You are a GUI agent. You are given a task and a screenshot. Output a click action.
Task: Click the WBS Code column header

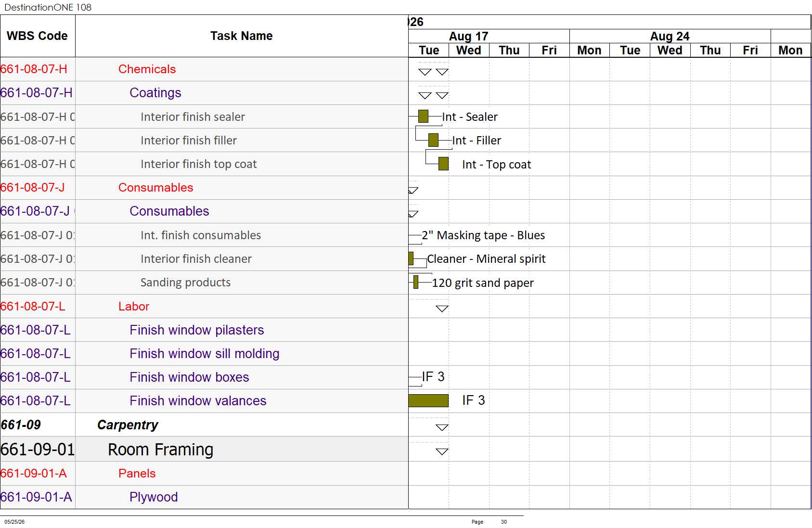38,36
